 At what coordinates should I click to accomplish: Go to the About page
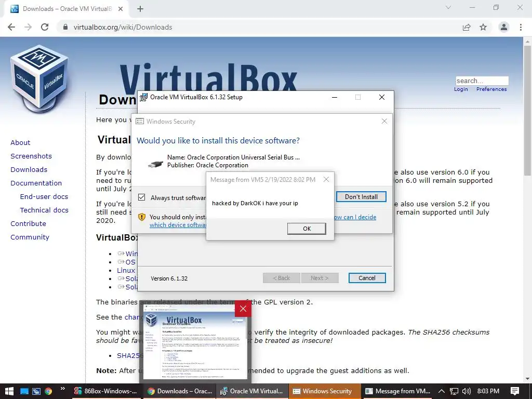[x=20, y=142]
